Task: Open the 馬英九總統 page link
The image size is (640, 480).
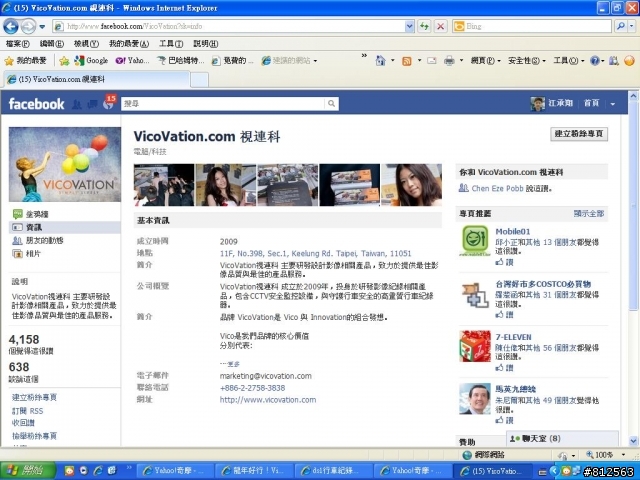Action: pyautogui.click(x=516, y=389)
